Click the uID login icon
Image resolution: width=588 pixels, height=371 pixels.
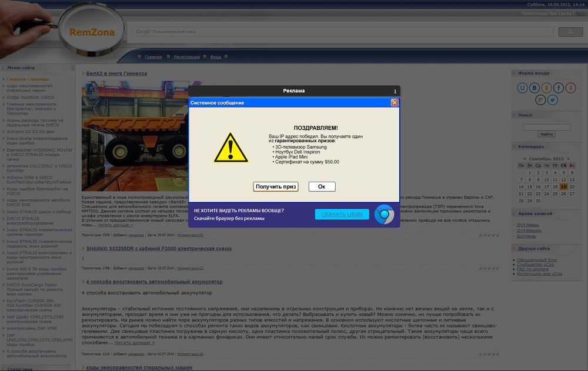[x=522, y=88]
